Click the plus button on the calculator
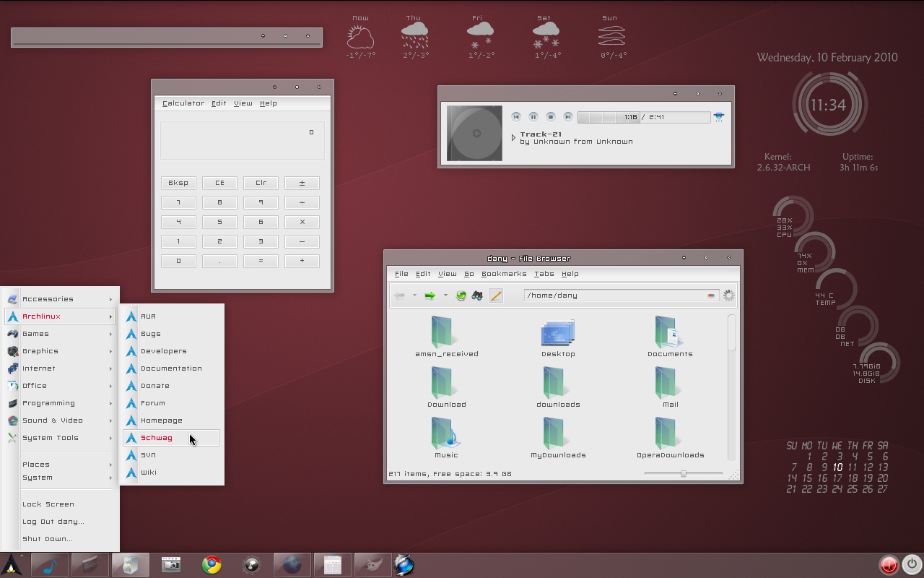Image resolution: width=924 pixels, height=578 pixels. 302,262
